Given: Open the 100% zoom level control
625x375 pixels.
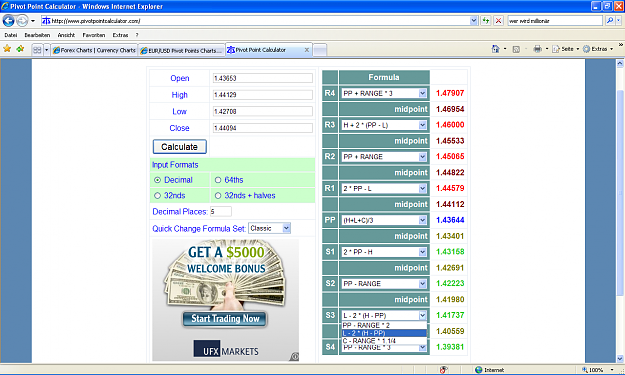Looking at the screenshot, I should 597,370.
